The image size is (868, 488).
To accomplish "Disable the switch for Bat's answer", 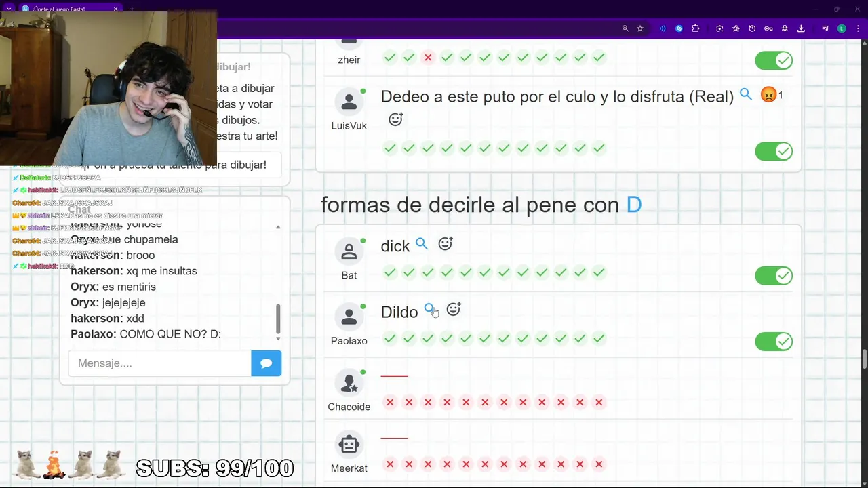I will (774, 276).
